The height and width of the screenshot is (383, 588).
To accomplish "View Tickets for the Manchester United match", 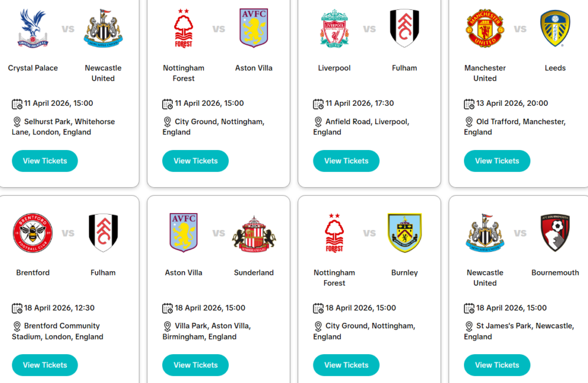I will click(497, 161).
